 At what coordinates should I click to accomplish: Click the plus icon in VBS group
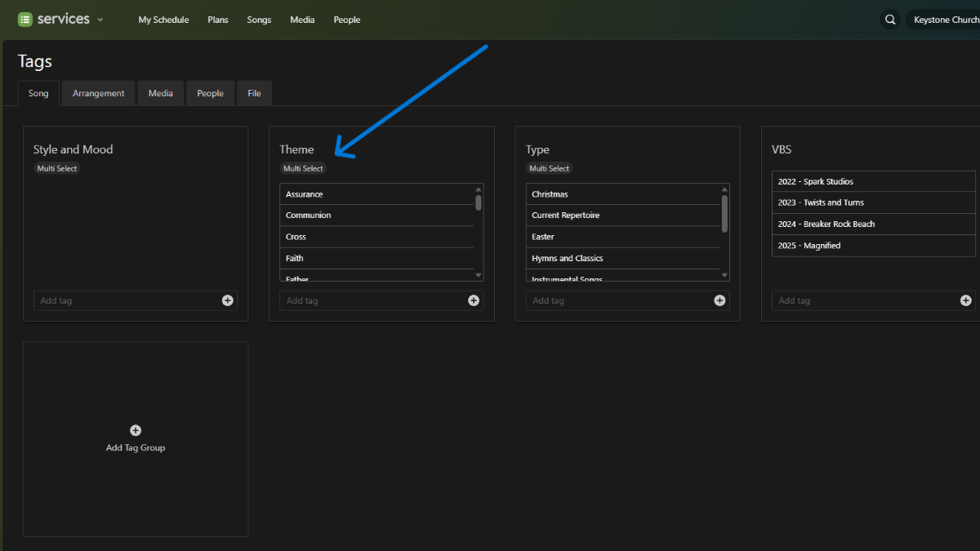(966, 300)
